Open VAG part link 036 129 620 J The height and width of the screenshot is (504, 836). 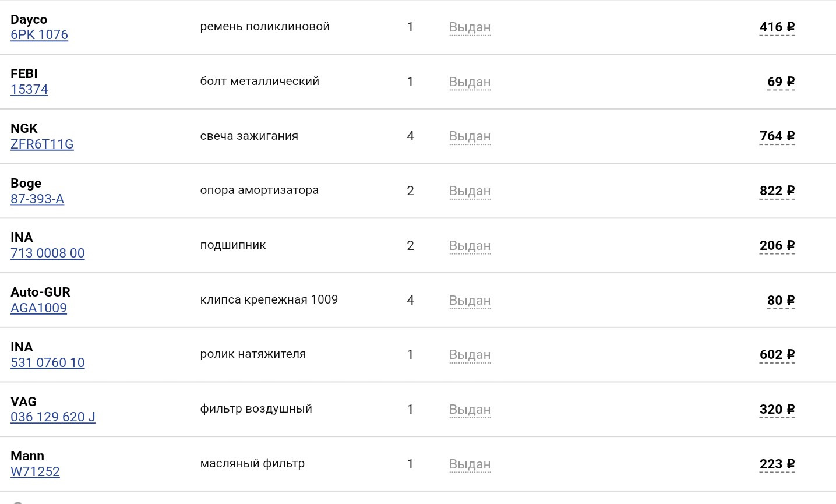52,417
